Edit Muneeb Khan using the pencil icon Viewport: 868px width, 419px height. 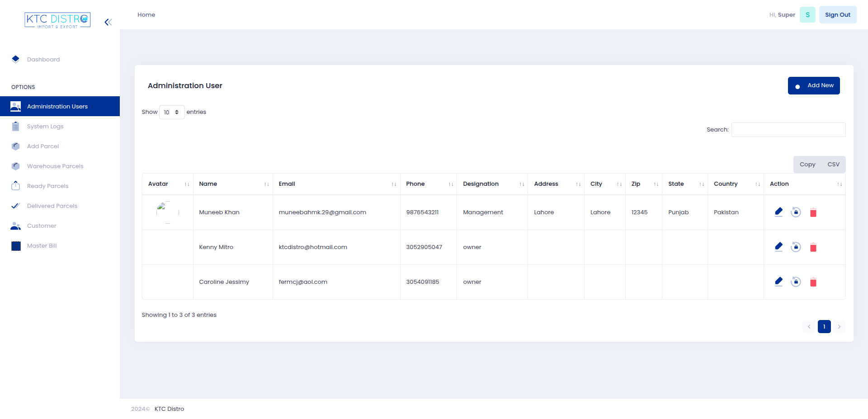[778, 212]
